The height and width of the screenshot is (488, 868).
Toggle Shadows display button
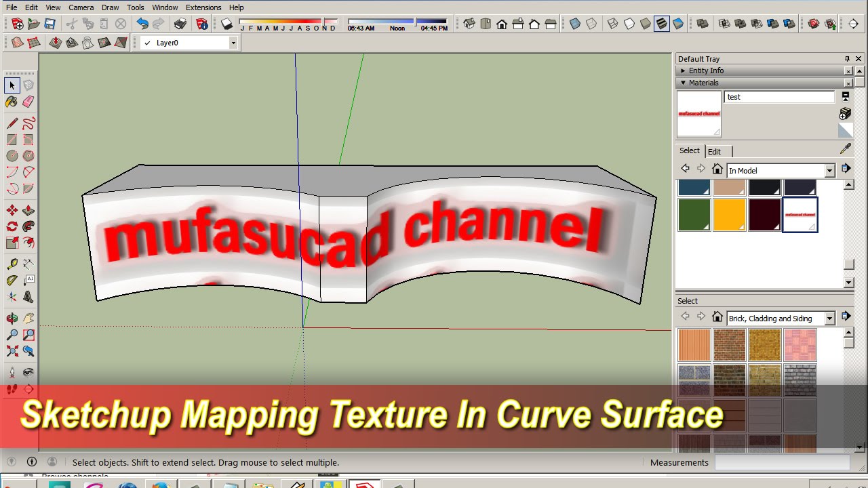coord(226,24)
